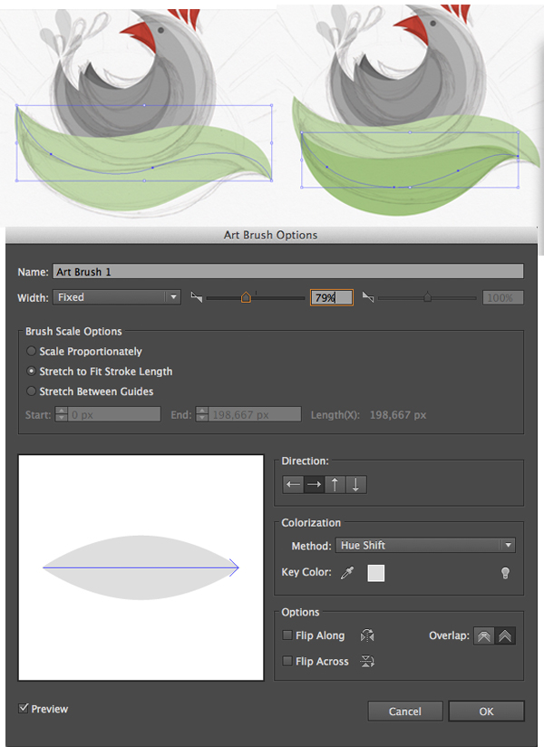Select the downward direction arrow
The width and height of the screenshot is (544, 756).
point(356,484)
